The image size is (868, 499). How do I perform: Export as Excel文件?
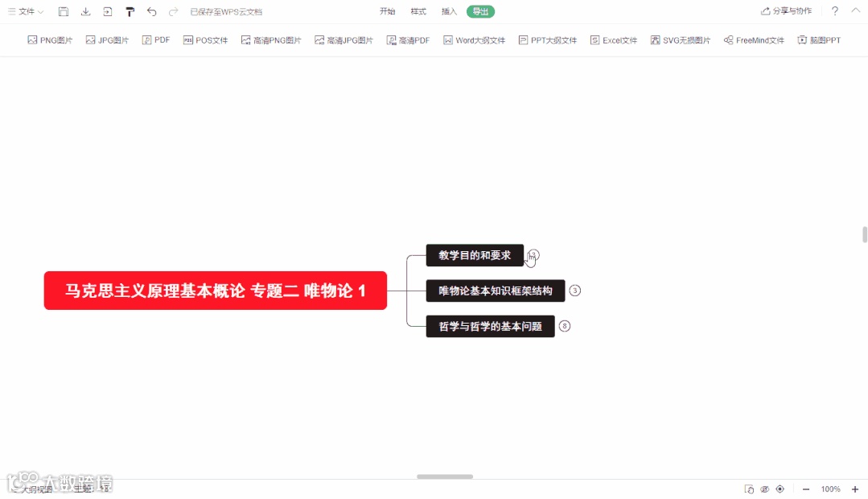(x=614, y=40)
